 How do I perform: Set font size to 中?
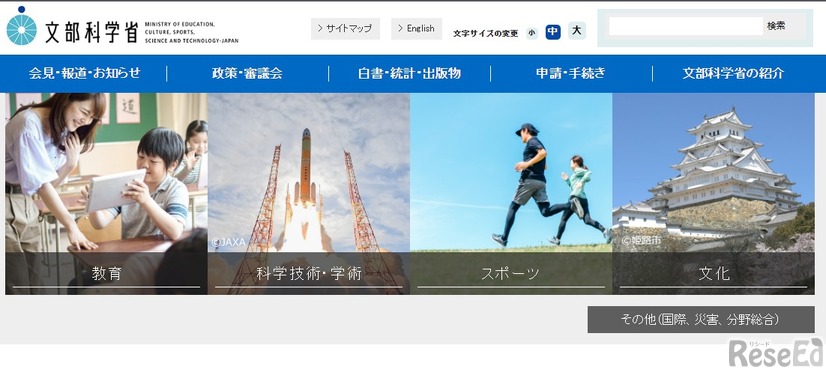553,32
